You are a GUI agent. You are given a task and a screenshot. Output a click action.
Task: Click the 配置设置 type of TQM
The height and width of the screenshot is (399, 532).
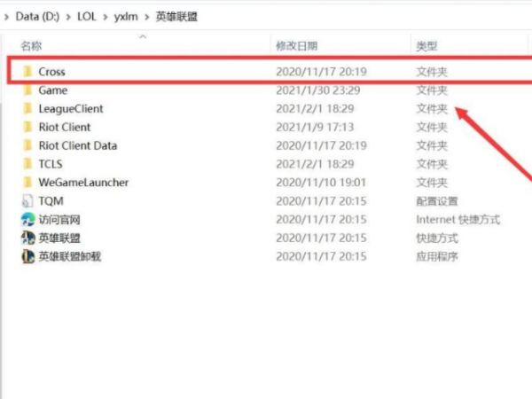437,201
